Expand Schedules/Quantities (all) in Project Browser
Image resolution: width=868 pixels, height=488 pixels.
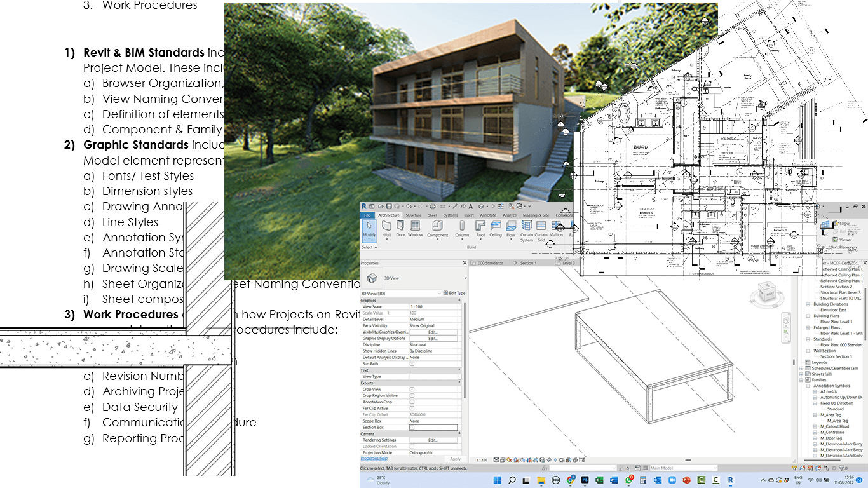801,369
